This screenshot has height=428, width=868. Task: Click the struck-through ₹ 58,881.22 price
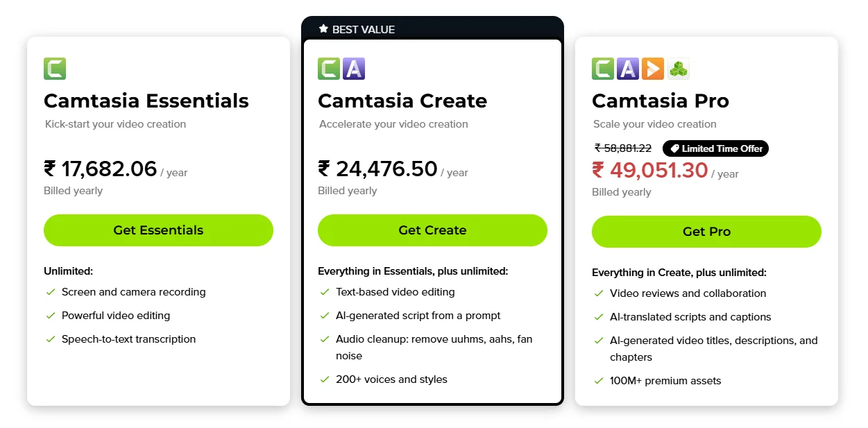click(x=623, y=148)
